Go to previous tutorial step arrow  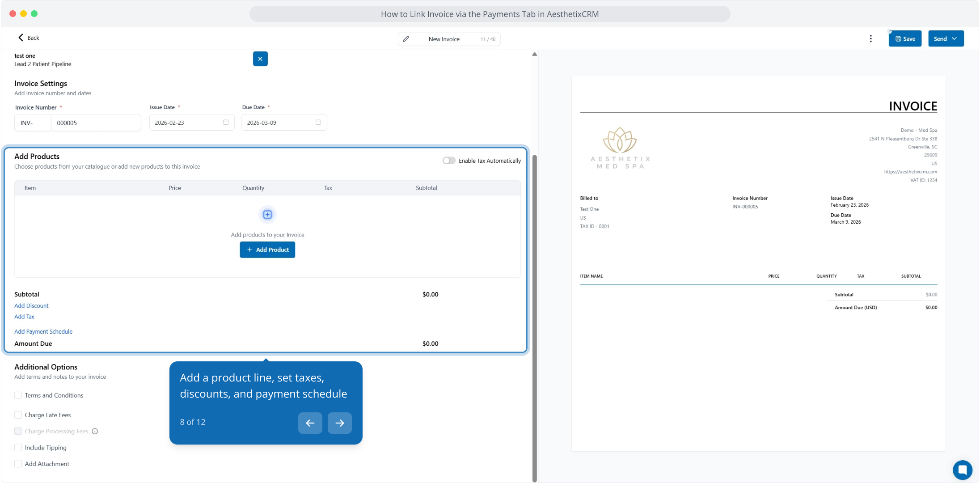310,423
